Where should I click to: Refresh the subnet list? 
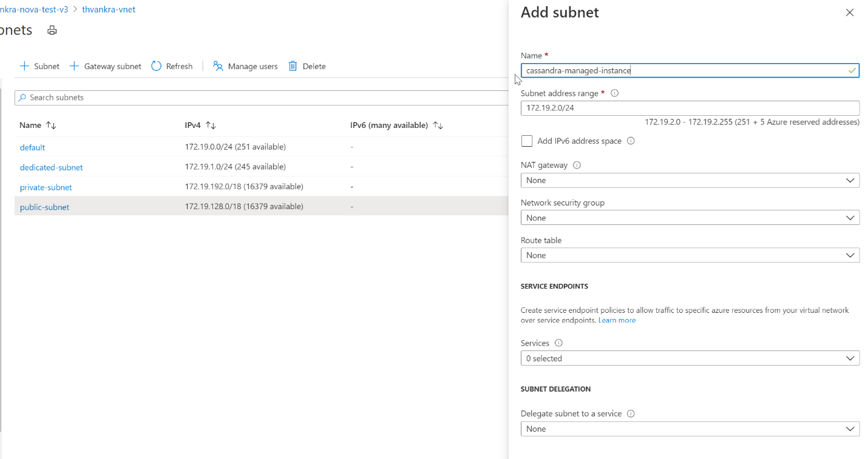click(172, 65)
